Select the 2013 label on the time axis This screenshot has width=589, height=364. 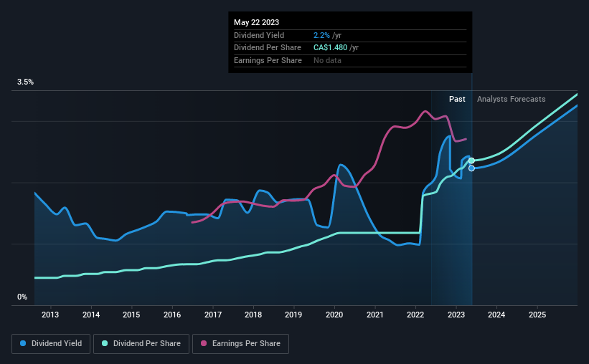click(x=50, y=315)
